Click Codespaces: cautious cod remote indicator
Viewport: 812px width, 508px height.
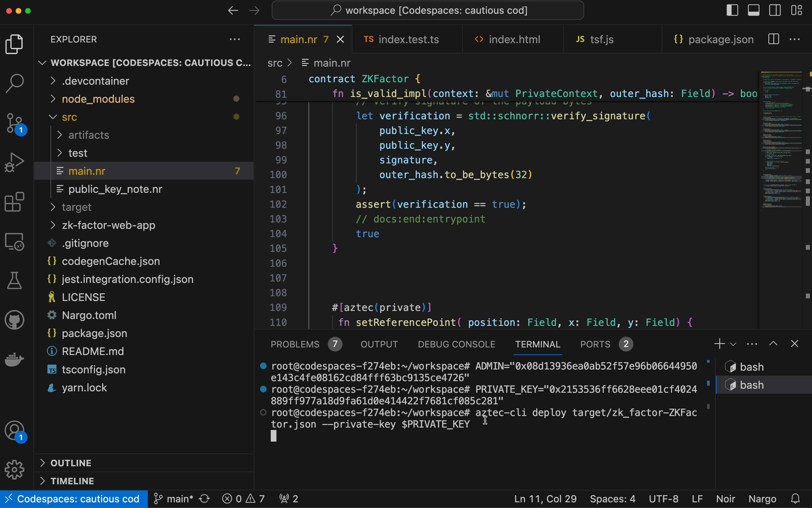click(x=74, y=498)
